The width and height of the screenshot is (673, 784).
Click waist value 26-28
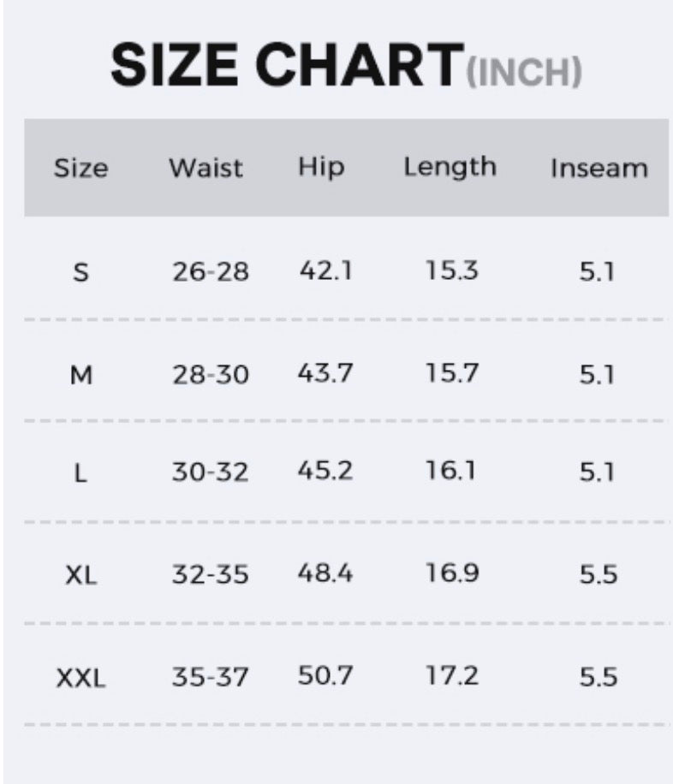(210, 272)
